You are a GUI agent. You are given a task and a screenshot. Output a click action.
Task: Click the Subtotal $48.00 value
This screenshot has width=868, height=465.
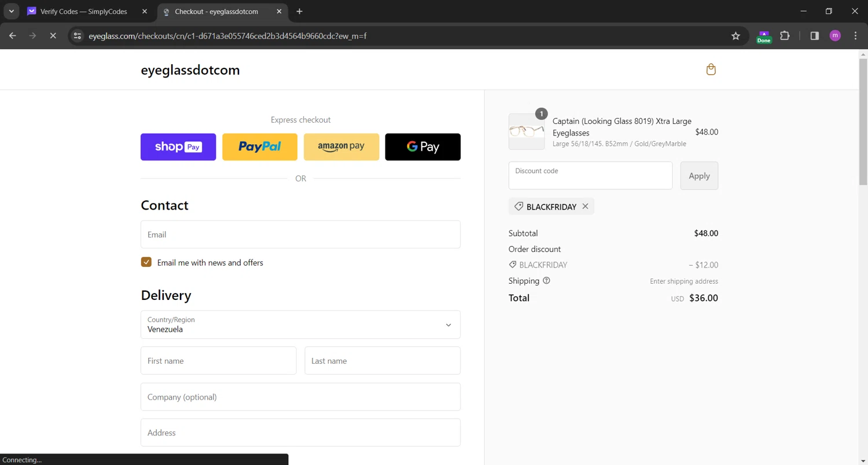click(x=706, y=233)
